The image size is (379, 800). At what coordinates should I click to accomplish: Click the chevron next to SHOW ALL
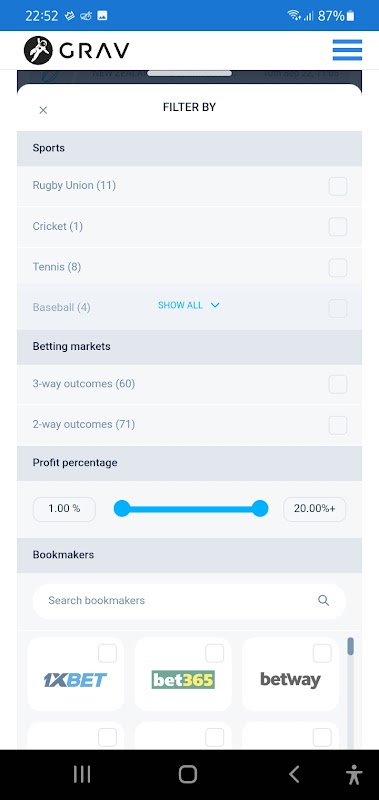coord(215,305)
